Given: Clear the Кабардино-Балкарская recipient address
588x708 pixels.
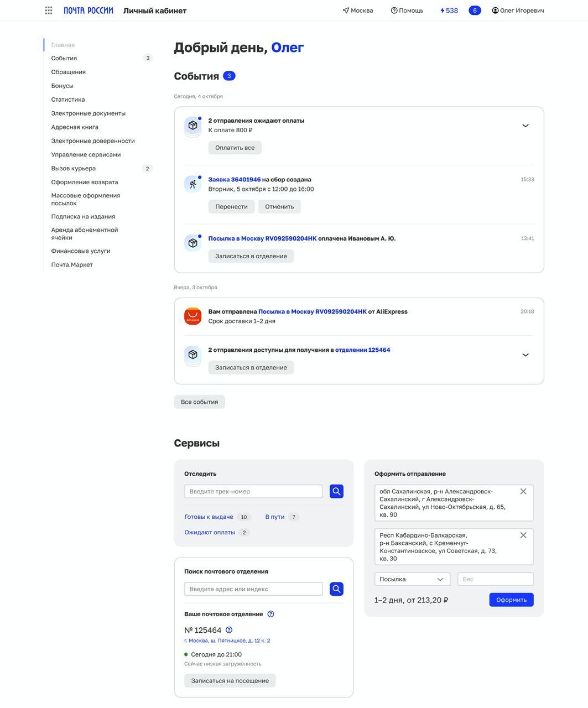Looking at the screenshot, I should pyautogui.click(x=523, y=535).
